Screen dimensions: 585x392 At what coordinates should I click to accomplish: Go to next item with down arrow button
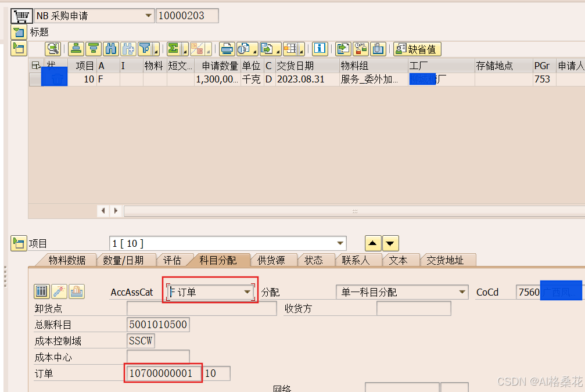click(390, 243)
